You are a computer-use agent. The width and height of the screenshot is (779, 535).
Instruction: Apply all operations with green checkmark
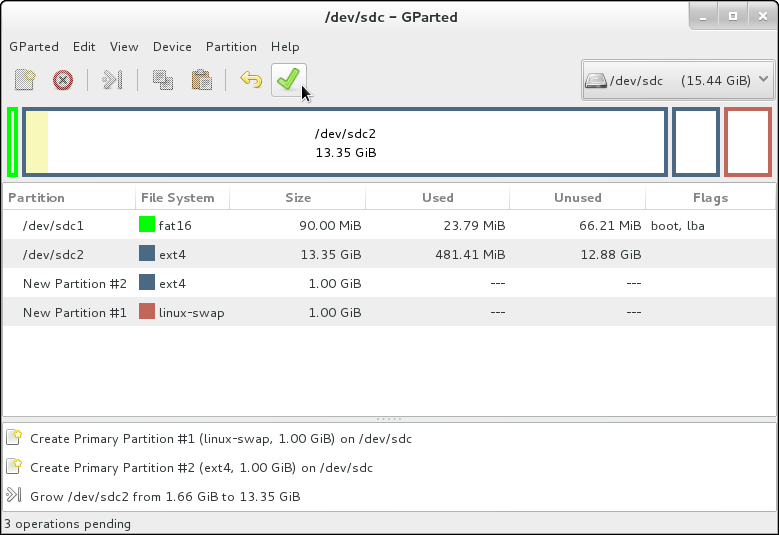(x=288, y=80)
